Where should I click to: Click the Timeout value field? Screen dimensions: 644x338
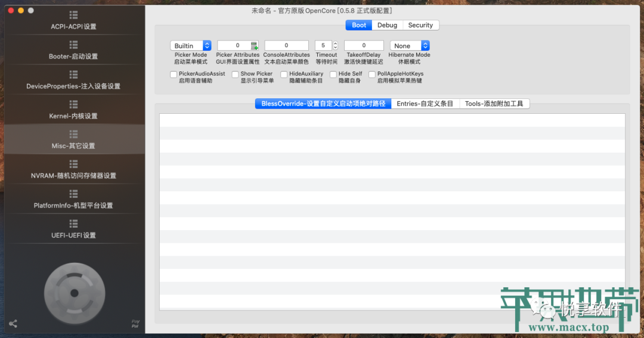323,45
